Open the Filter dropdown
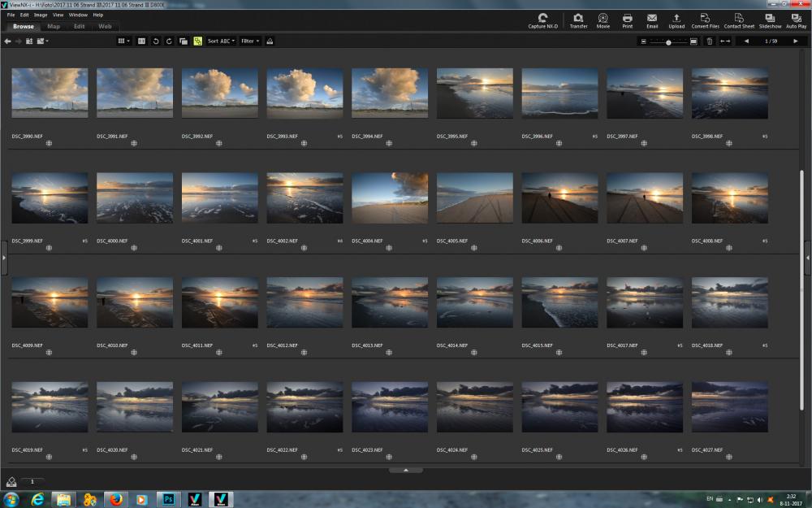Image resolution: width=812 pixels, height=508 pixels. (250, 41)
